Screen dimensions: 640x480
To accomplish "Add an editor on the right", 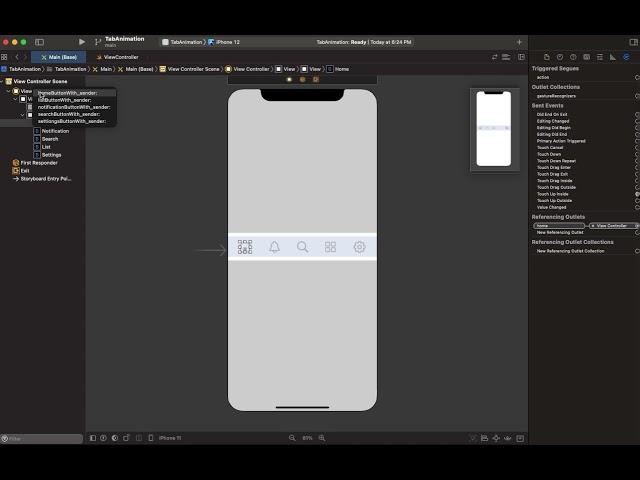I will point(521,57).
